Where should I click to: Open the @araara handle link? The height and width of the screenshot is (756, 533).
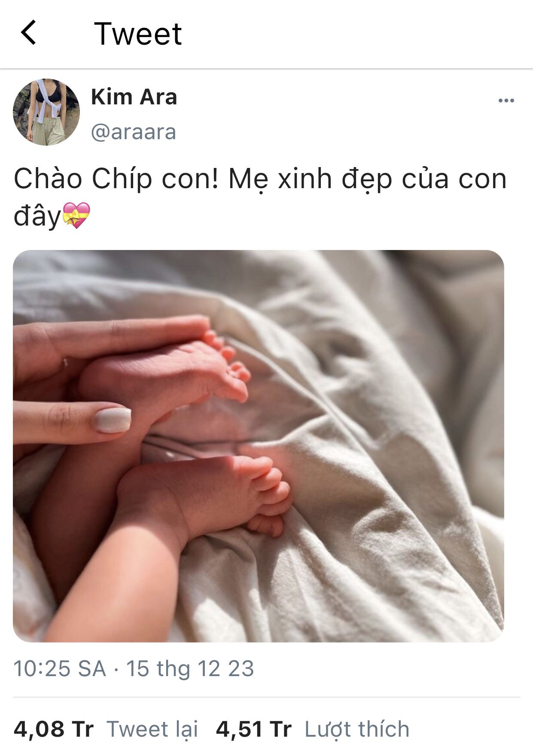[x=134, y=132]
